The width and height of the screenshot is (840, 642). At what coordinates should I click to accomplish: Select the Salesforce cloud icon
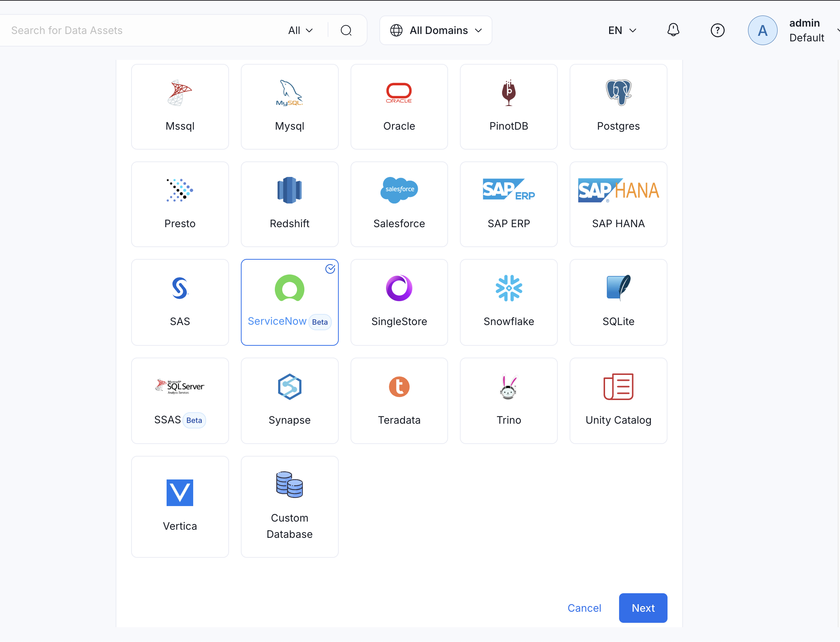point(399,190)
